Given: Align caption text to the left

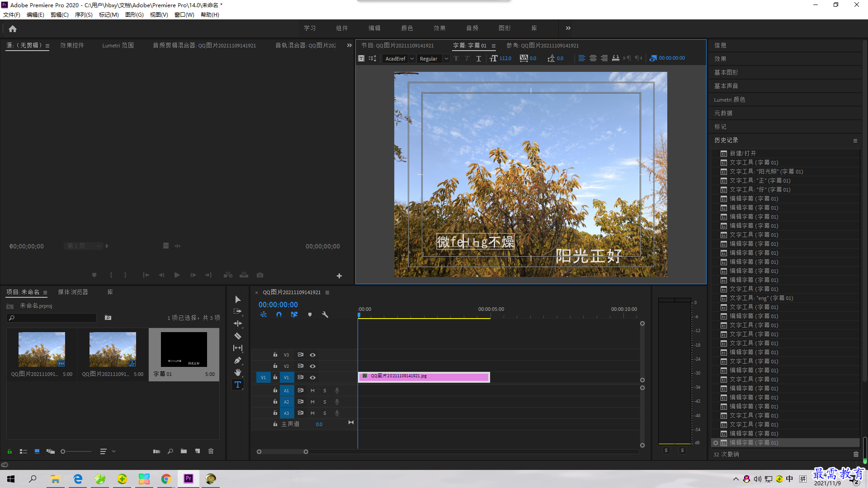Looking at the screenshot, I should [582, 58].
